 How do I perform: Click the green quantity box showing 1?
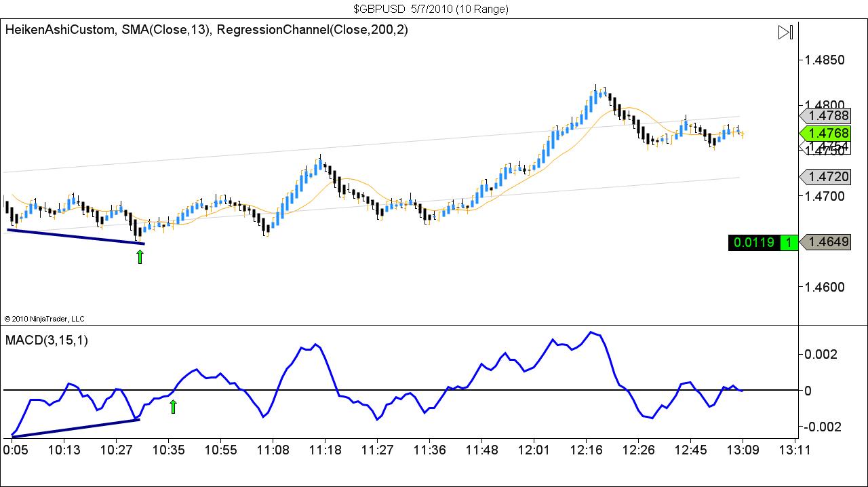(789, 242)
